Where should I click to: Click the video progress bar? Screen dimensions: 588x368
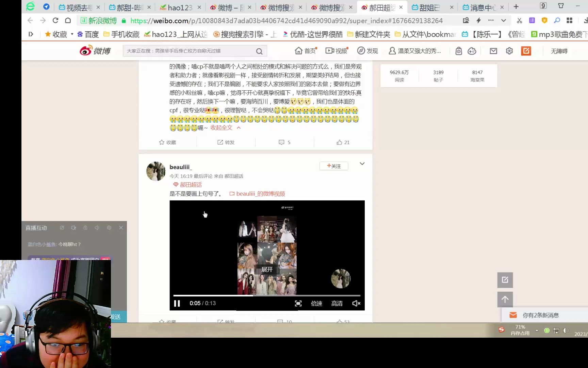coord(267,295)
